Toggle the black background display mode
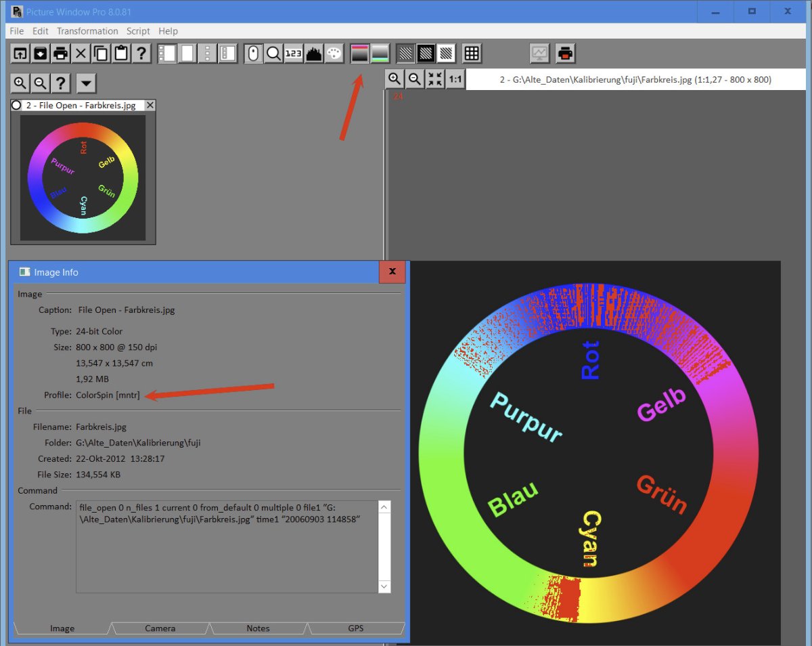 click(426, 53)
